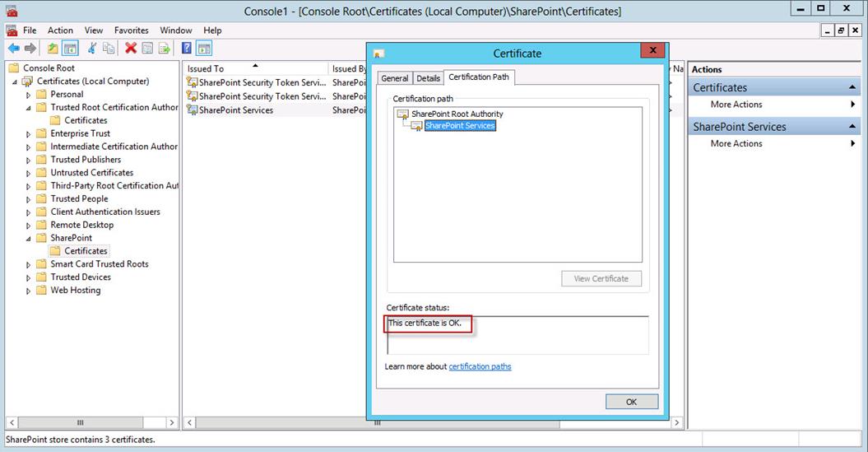Select Smart Card Trusted Roots store
Screen dimensions: 868x452
[100, 264]
